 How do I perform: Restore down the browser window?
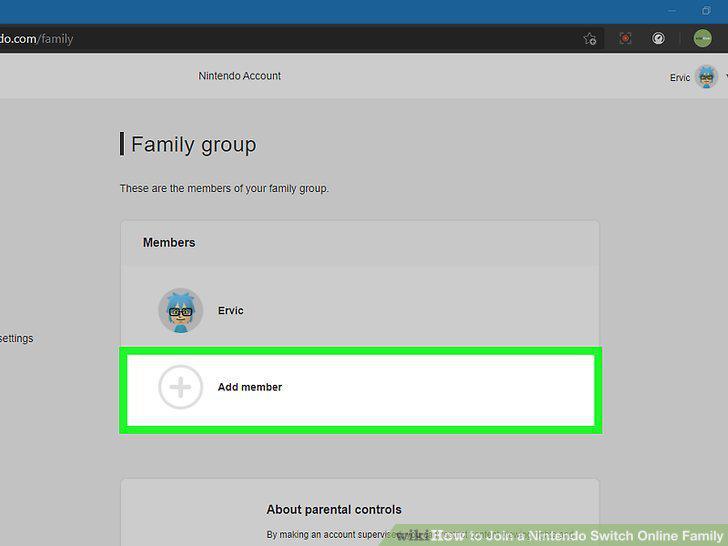706,10
